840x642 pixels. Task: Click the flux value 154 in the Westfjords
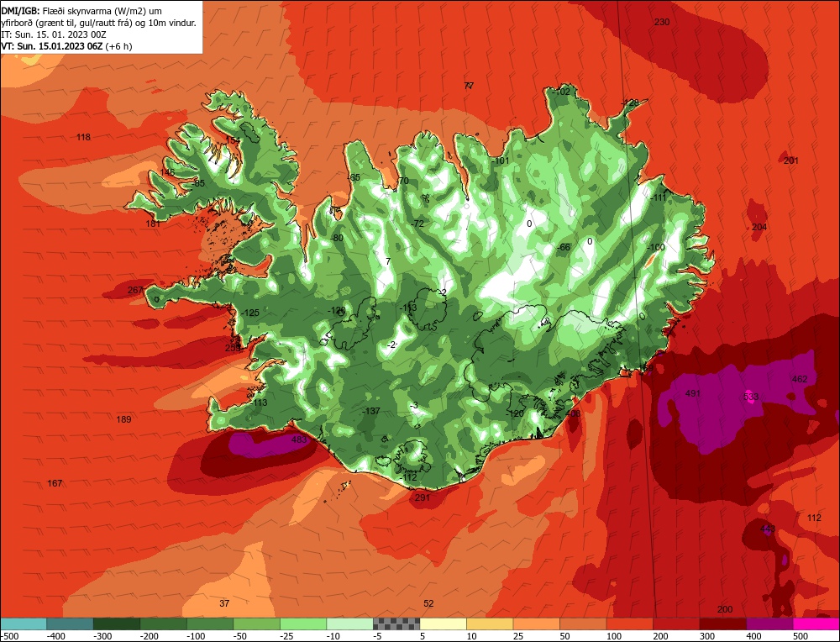(233, 139)
